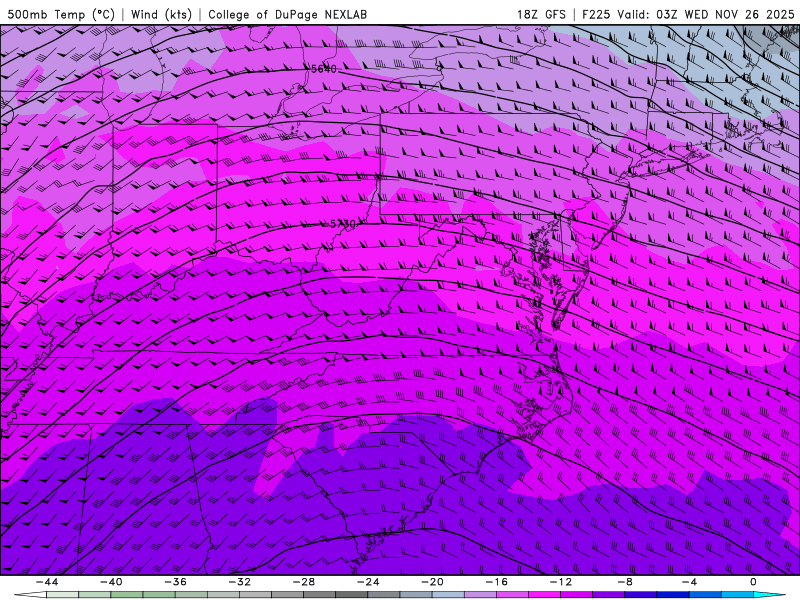Click the -8 color bar tick label
The width and height of the screenshot is (800, 600).
pyautogui.click(x=626, y=582)
